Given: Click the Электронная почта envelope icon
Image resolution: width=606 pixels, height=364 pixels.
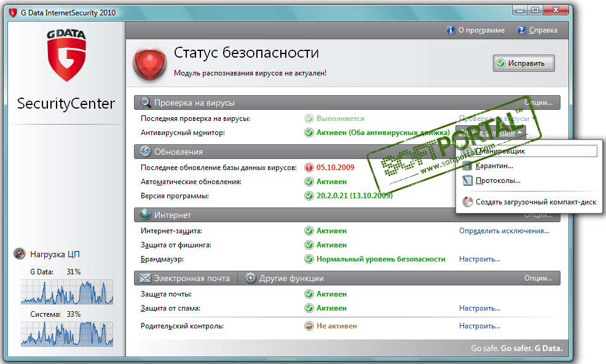Looking at the screenshot, I should coord(146,278).
